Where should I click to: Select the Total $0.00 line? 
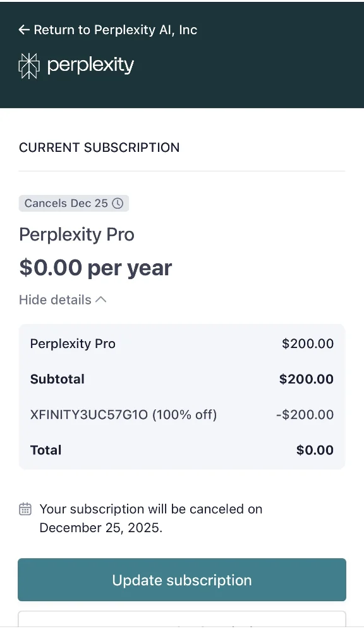click(x=182, y=450)
